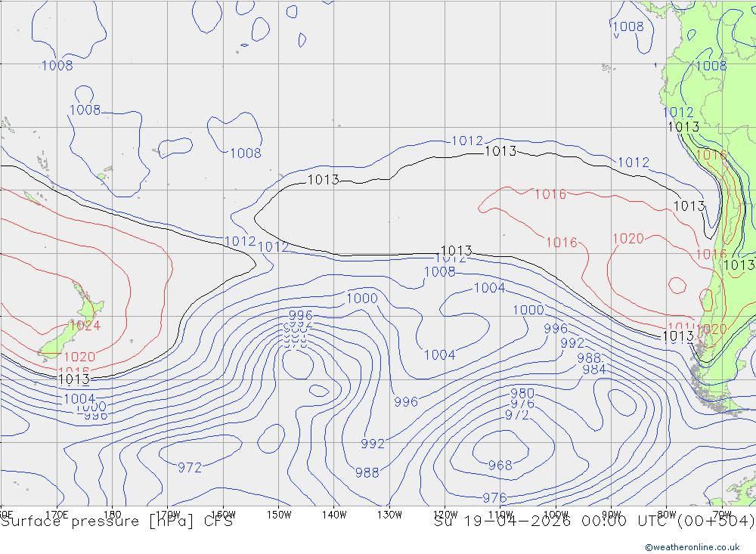
Task: Click the 120W longitude label
Action: [445, 515]
